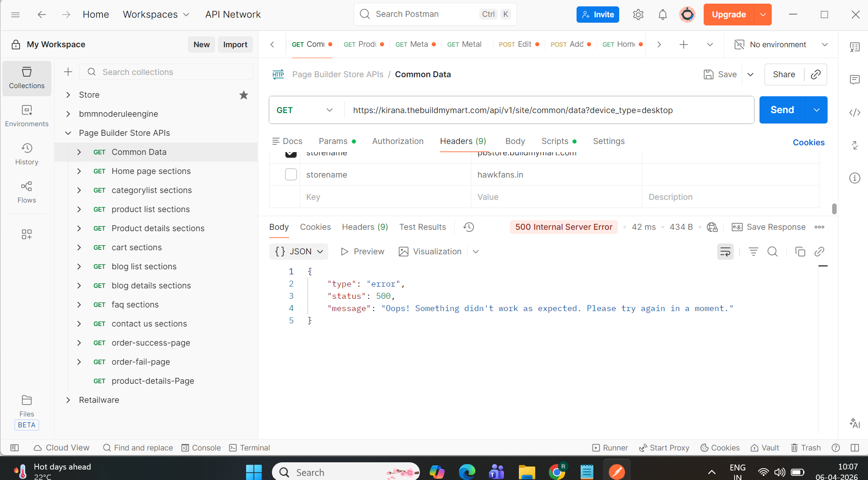Click the headers table vertical scrollbar
The image size is (868, 480).
834,209
